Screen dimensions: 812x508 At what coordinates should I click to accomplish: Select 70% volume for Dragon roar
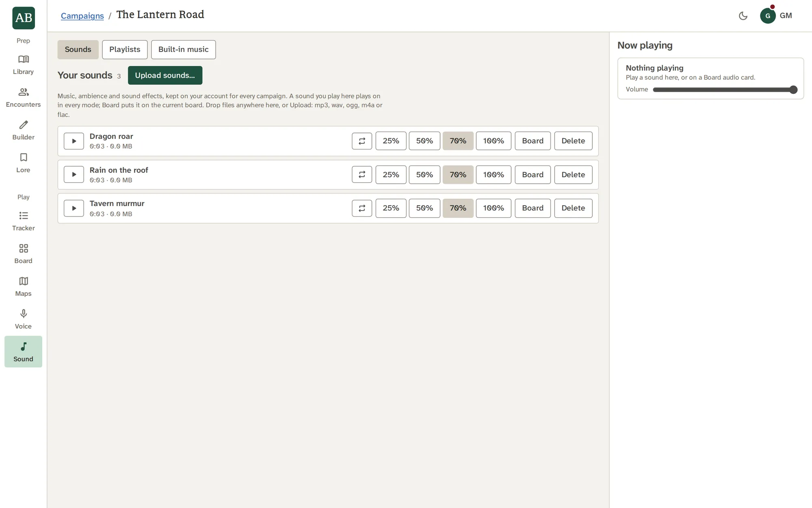(x=458, y=141)
